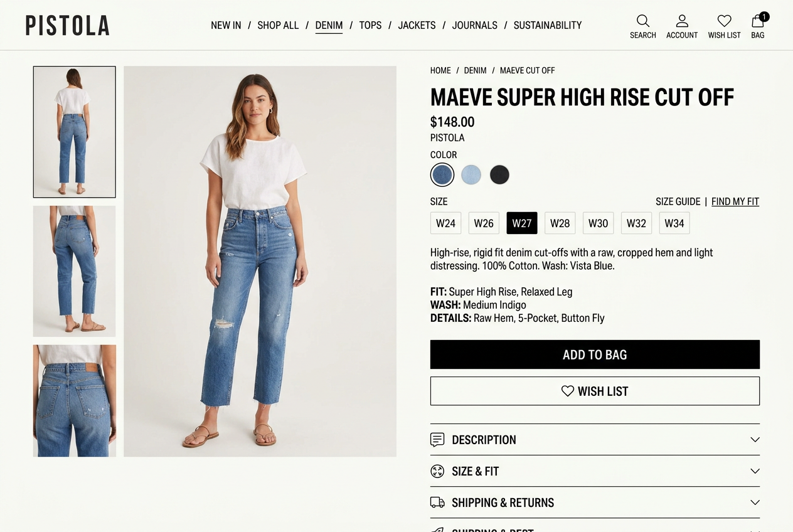This screenshot has width=793, height=532.
Task: Select the light blue color swatch
Action: (x=471, y=175)
